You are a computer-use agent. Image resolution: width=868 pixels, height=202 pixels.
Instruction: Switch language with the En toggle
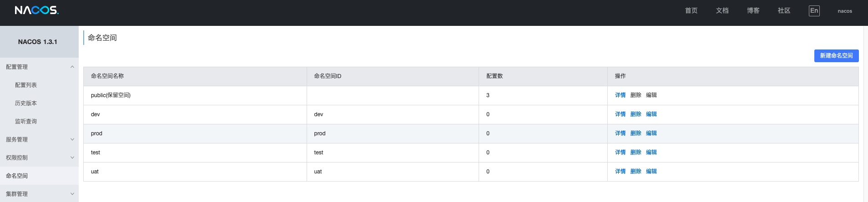814,11
